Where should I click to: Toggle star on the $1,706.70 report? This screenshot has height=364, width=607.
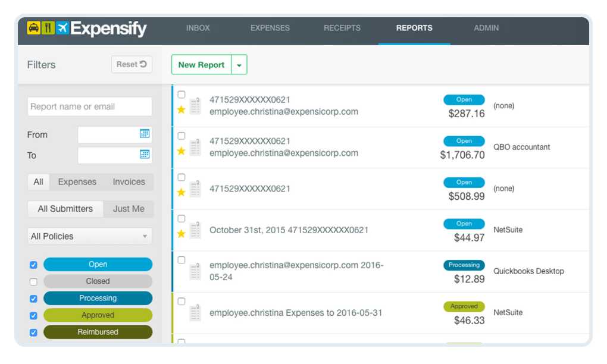(181, 151)
